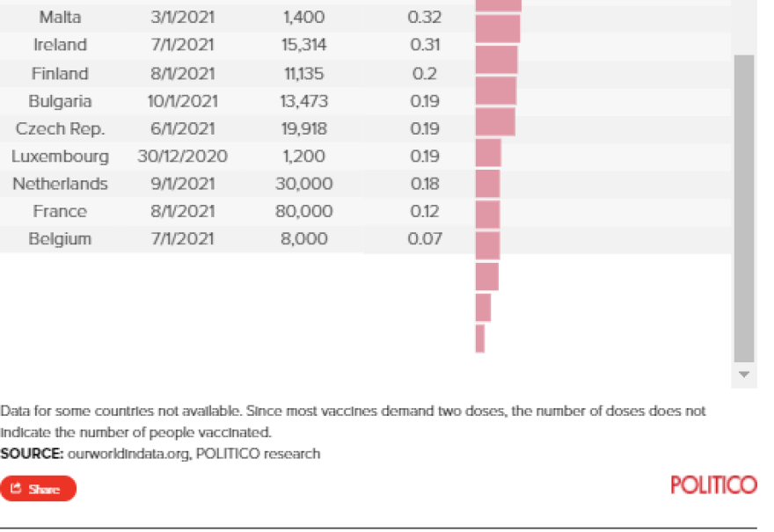Click the Share button
Image resolution: width=774 pixels, height=532 pixels.
click(38, 489)
